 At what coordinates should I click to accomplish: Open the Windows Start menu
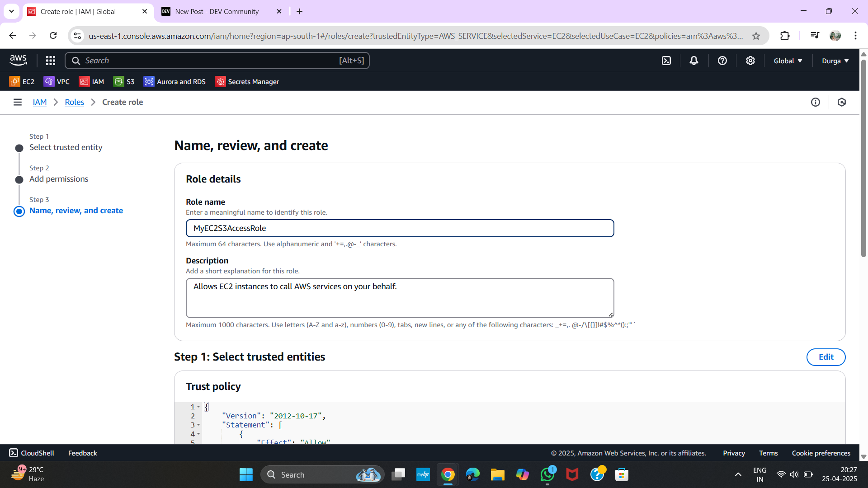246,474
